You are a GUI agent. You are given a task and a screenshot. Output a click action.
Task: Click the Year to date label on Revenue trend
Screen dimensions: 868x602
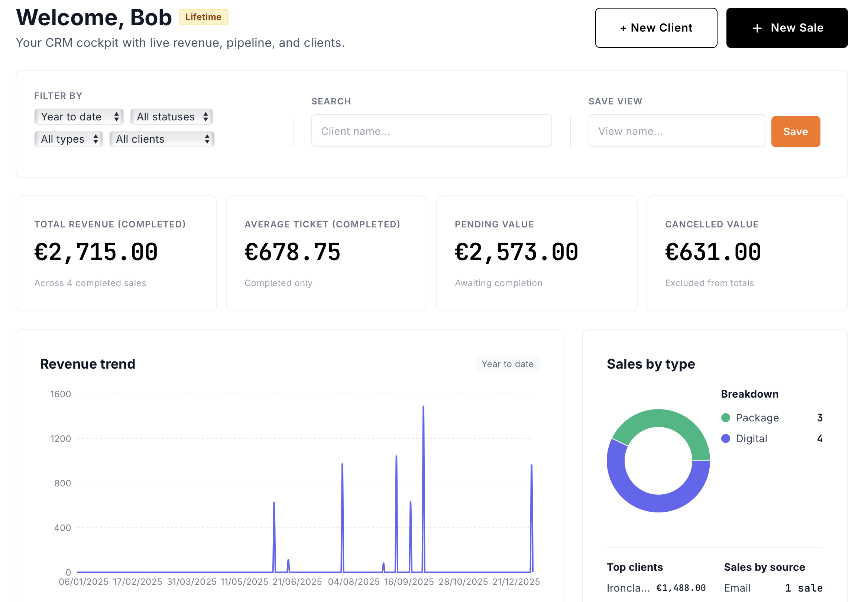pos(508,364)
